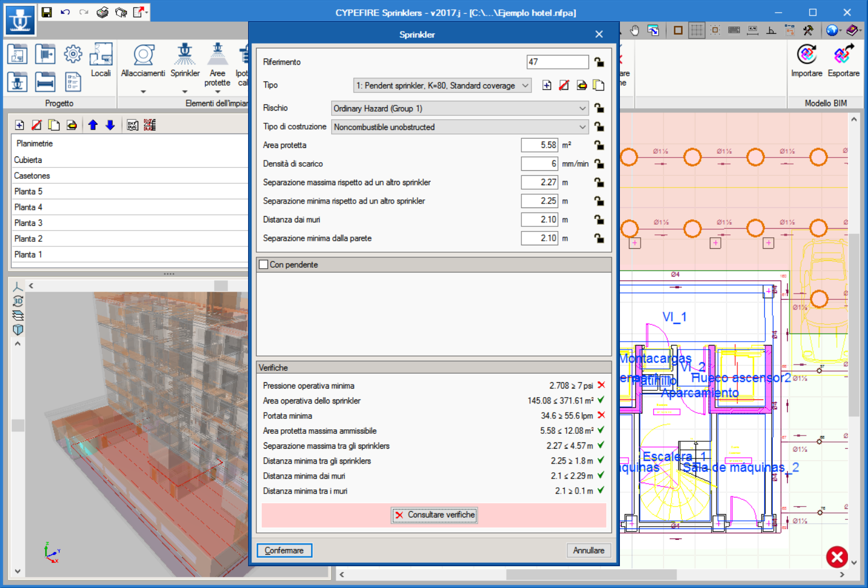Image resolution: width=868 pixels, height=588 pixels.
Task: Toggle lock for Distanza dai muri
Action: (x=599, y=219)
